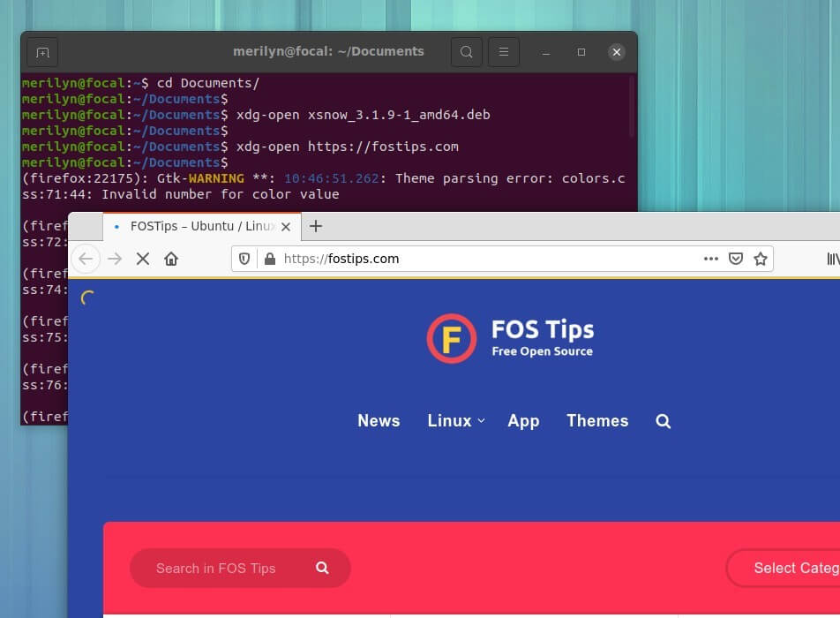The width and height of the screenshot is (840, 618).
Task: Click the padlock site info icon
Action: coord(269,259)
